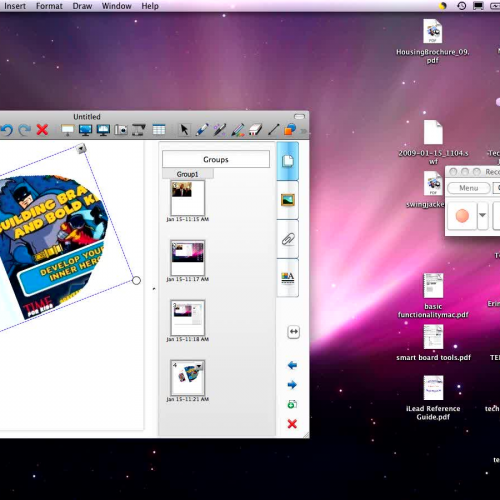Image resolution: width=500 pixels, height=500 pixels.
Task: Click the display menu bar icon
Action: point(478,6)
